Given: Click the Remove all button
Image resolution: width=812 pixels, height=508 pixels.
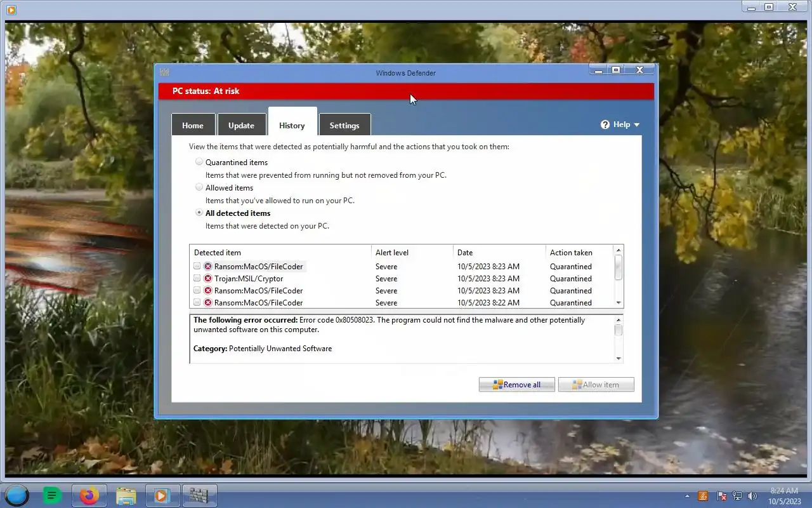Looking at the screenshot, I should [x=517, y=385].
